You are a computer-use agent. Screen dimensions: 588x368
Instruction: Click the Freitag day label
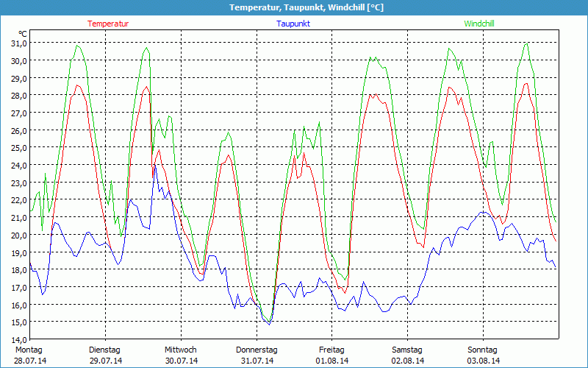[332, 350]
